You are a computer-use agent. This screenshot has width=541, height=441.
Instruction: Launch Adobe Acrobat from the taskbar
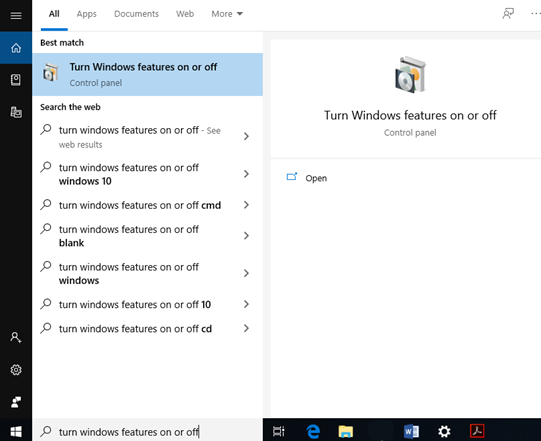point(477,431)
